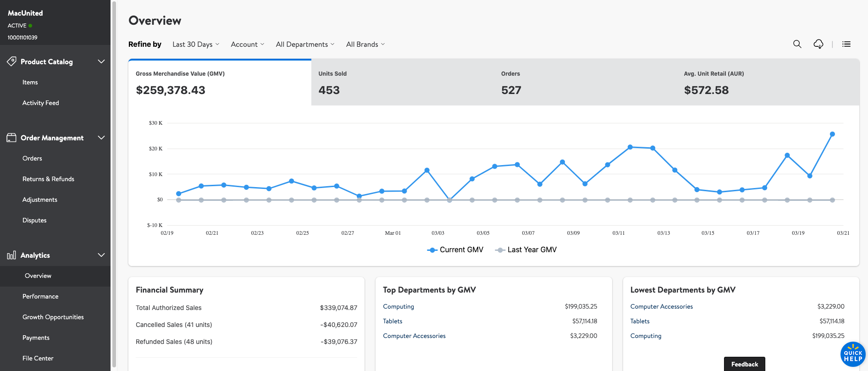The image size is (868, 371).
Task: Click the Product Catalog tag icon
Action: click(x=11, y=61)
